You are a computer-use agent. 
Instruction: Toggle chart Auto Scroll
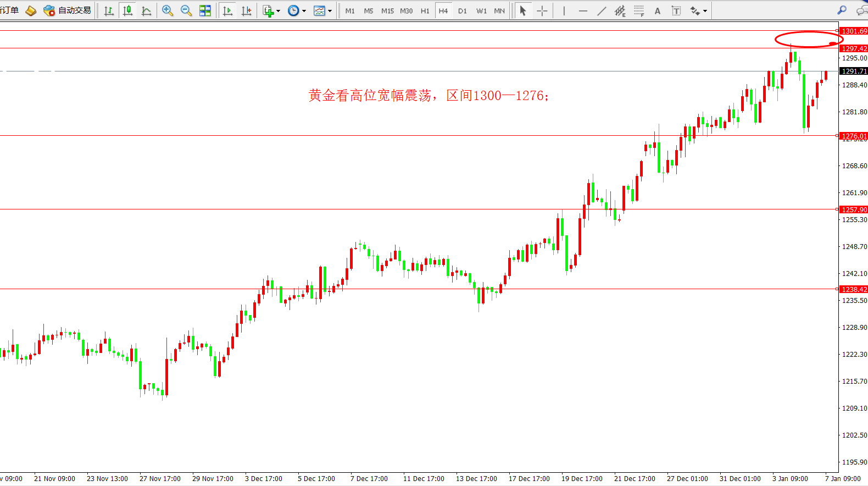[x=227, y=10]
